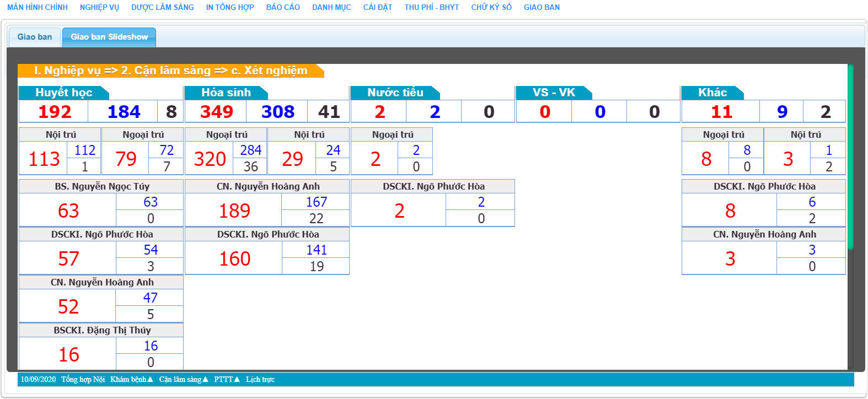Viewport: 868px width, 399px height.
Task: Select the Giao ban Slideshow tab
Action: pos(109,37)
